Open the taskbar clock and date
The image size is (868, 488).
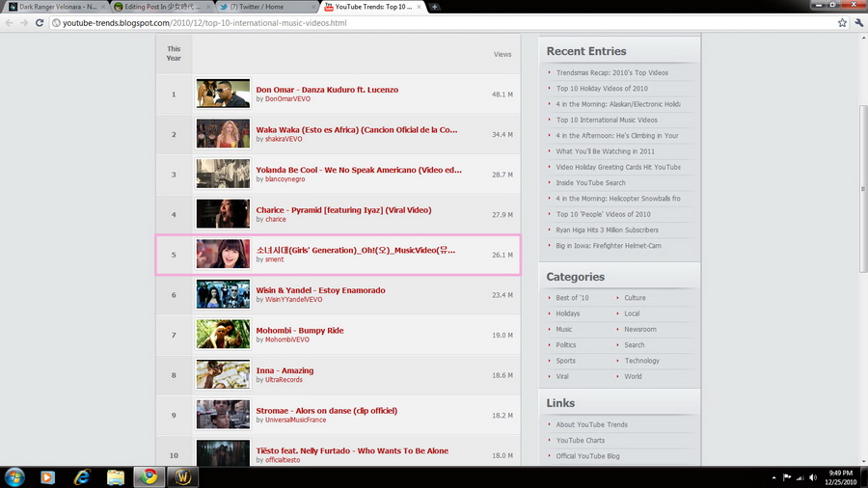click(x=840, y=477)
